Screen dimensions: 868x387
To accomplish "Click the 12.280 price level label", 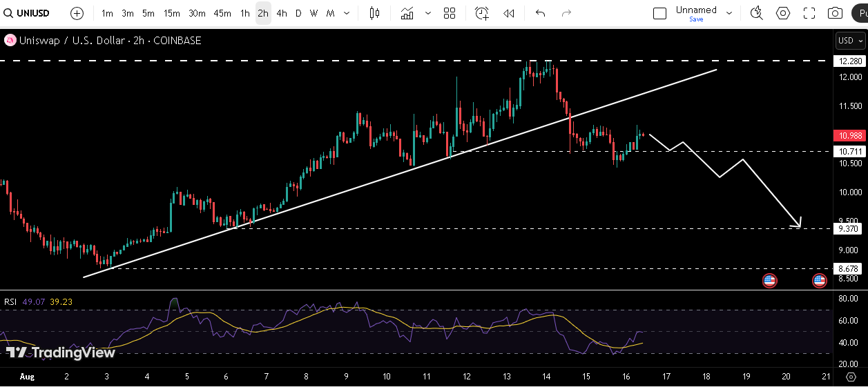I will click(849, 61).
